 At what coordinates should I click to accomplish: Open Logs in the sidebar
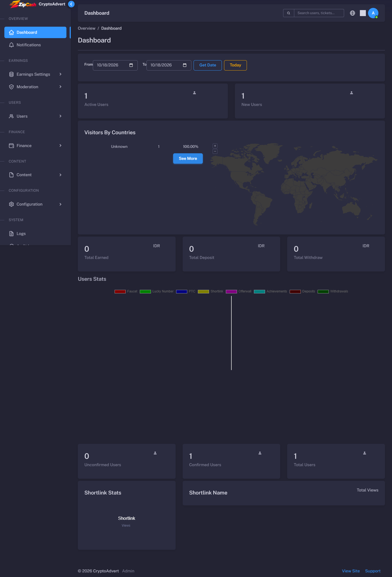click(35, 234)
